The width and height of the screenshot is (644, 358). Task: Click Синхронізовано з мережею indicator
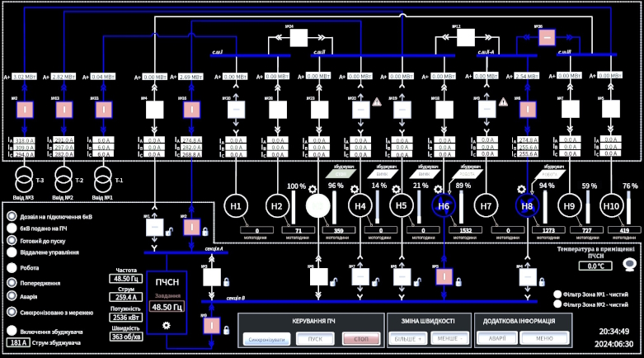tap(12, 312)
